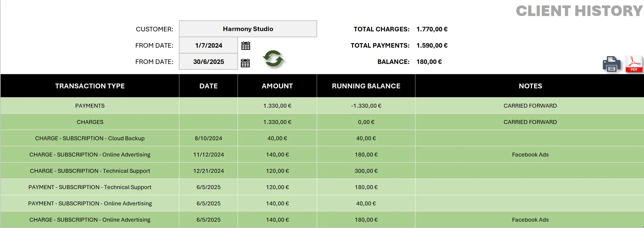Click the 1/7/2024 from date field

click(208, 46)
